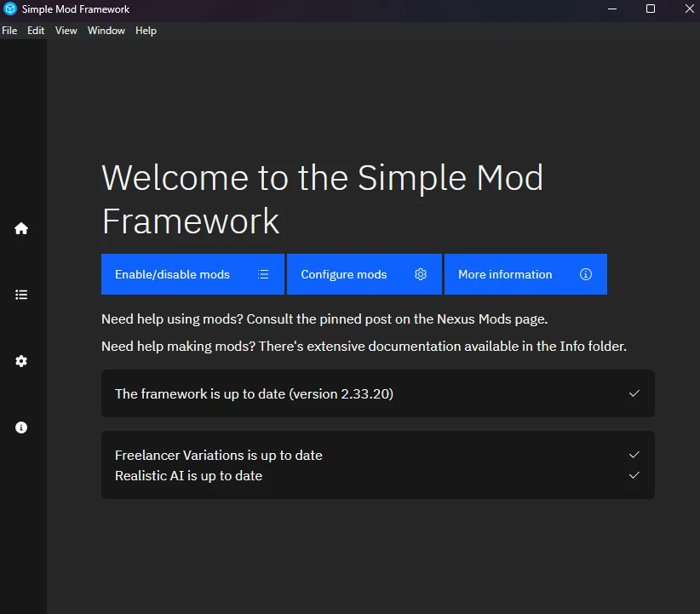Open the File menu
Screen dimensions: 700x614
click(9, 31)
